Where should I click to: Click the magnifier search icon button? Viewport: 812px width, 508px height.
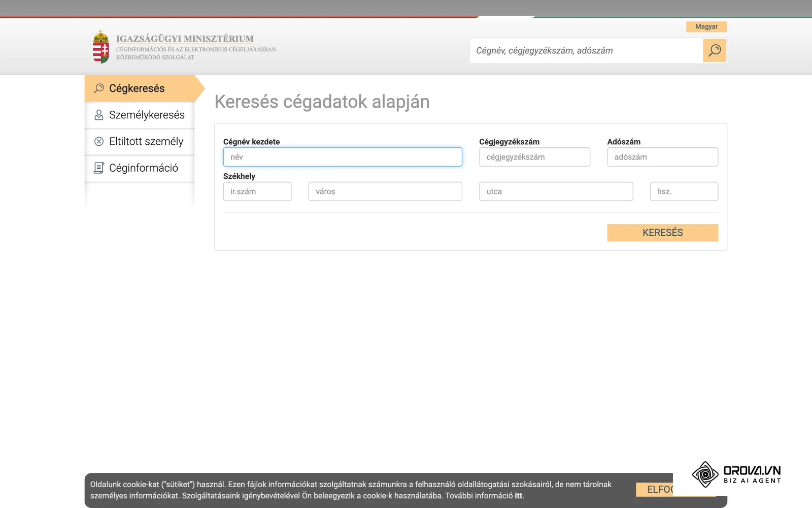tap(715, 50)
